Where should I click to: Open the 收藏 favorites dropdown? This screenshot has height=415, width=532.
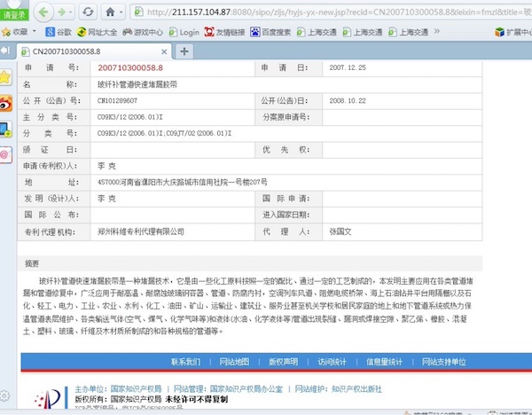point(18,32)
